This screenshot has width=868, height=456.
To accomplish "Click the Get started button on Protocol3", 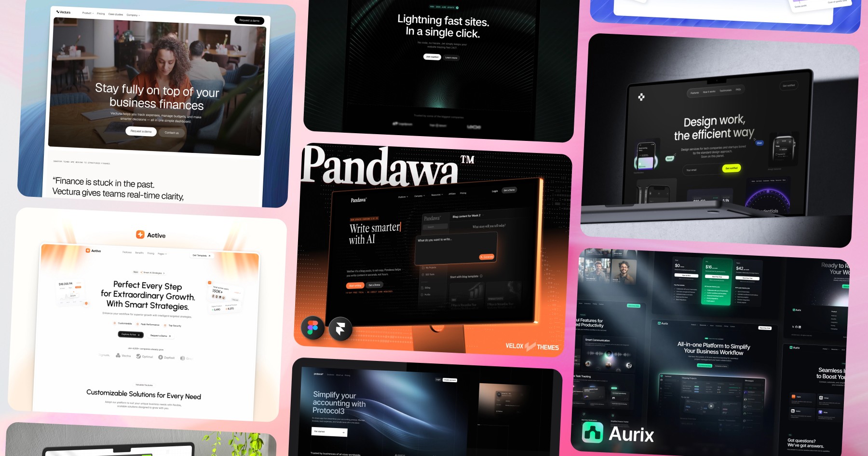I will (329, 432).
